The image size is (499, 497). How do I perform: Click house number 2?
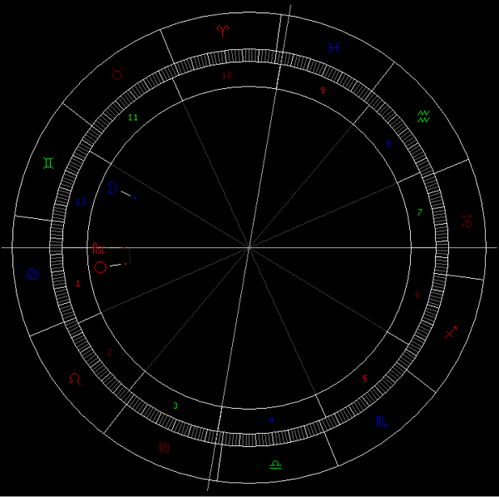click(110, 352)
